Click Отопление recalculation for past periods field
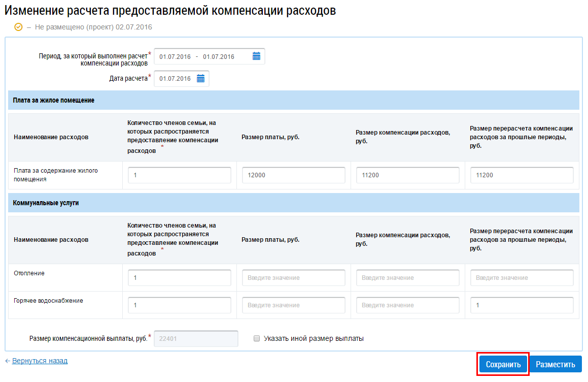Screen dimensions: 588x382 click(x=522, y=278)
